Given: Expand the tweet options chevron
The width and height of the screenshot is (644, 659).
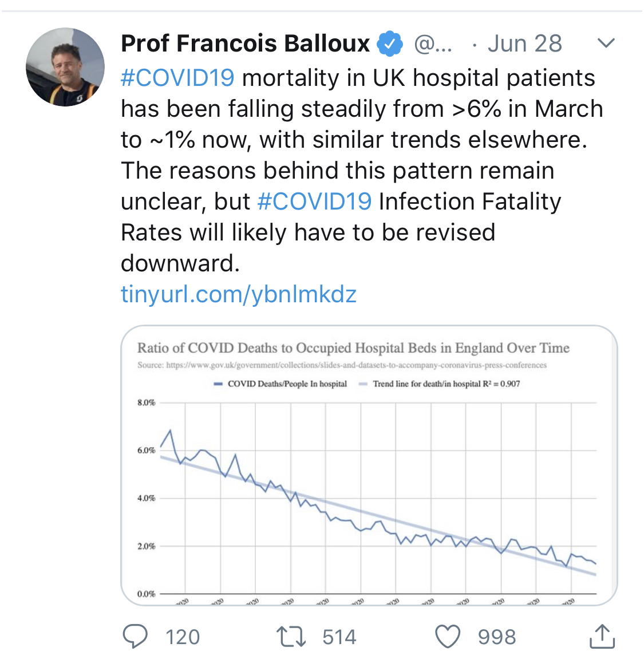Looking at the screenshot, I should (x=606, y=44).
